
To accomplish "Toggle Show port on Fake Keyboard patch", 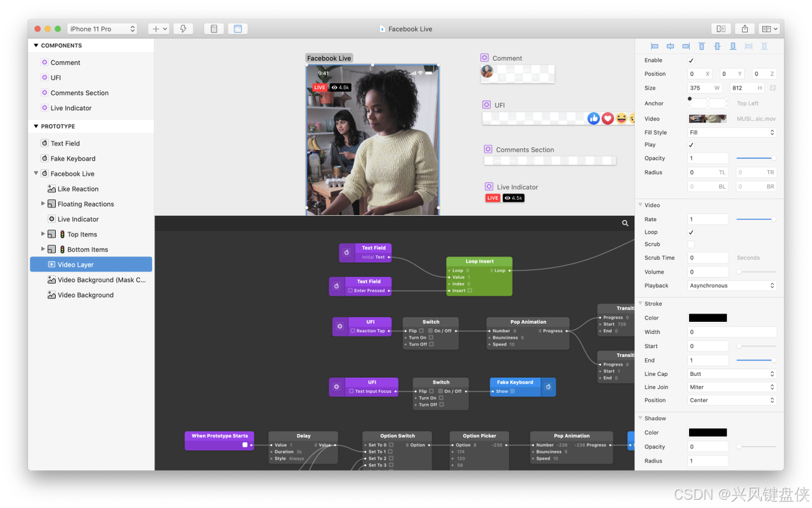I will coord(513,391).
